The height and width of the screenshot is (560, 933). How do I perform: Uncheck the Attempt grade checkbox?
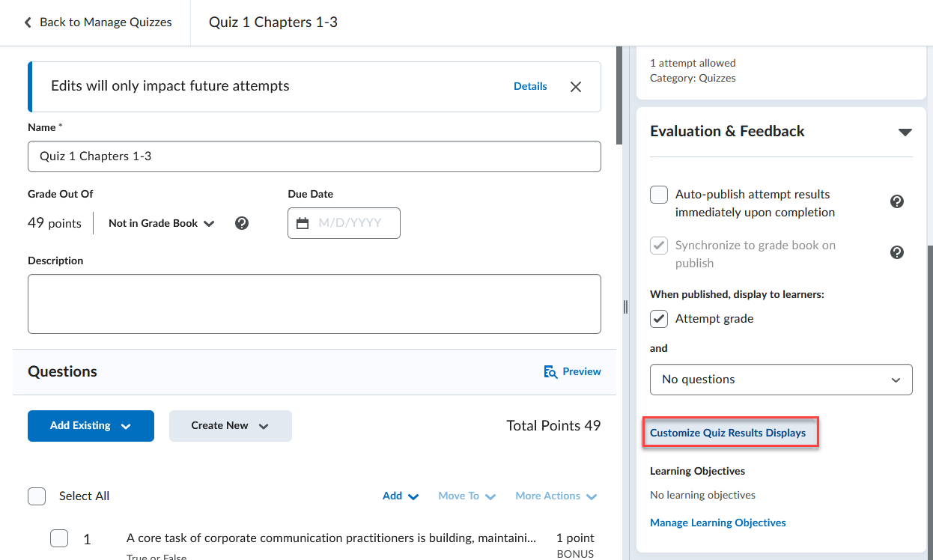tap(659, 319)
